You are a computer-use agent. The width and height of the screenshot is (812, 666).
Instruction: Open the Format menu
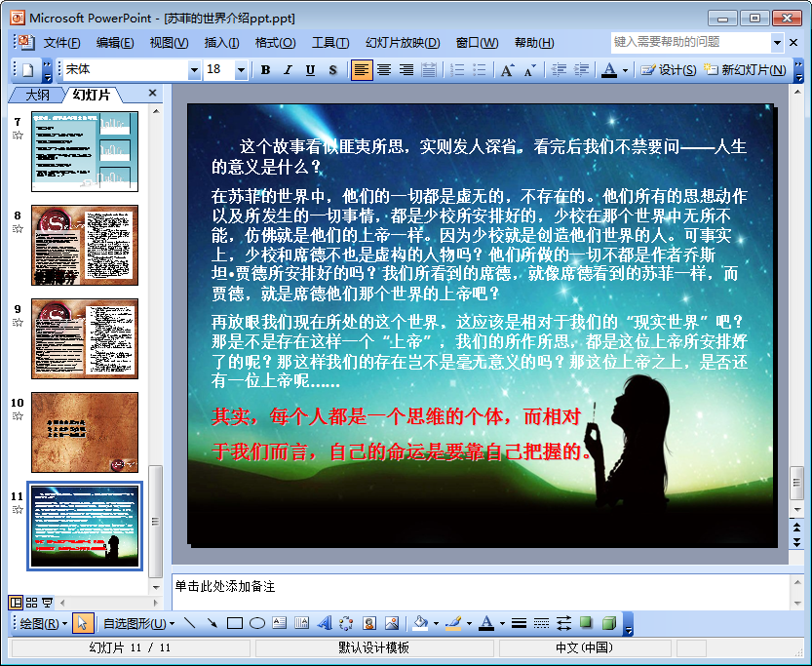276,43
